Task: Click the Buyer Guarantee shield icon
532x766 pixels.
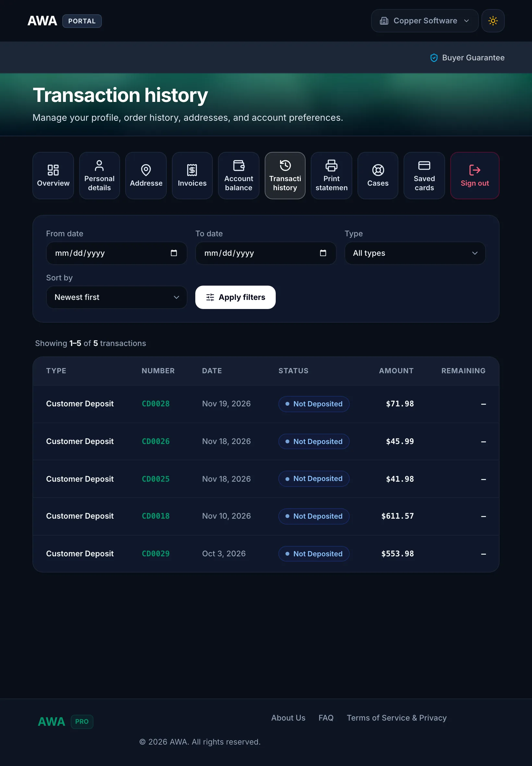Action: point(434,58)
